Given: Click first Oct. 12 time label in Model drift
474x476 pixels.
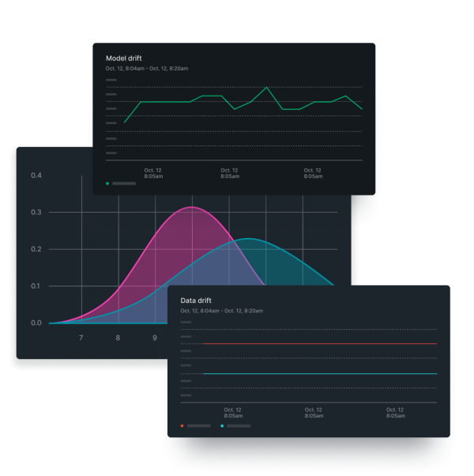Looking at the screenshot, I should (152, 173).
